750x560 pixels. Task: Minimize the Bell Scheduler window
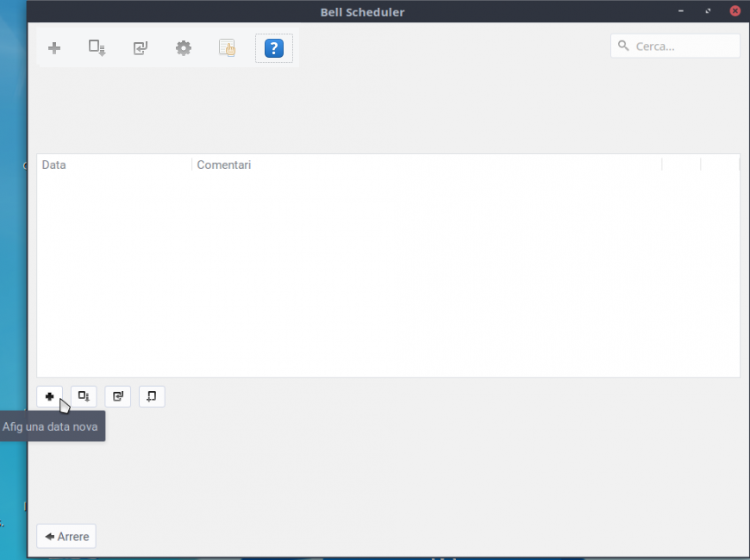pos(681,12)
